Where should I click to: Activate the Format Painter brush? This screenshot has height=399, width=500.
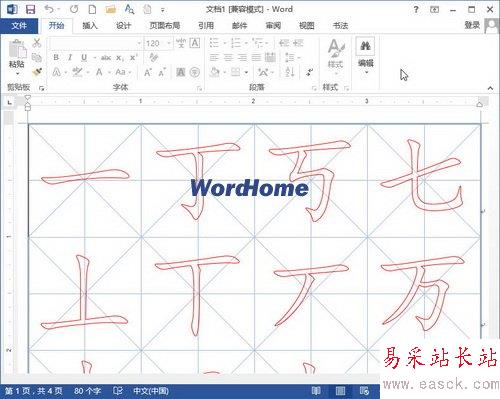coord(37,72)
